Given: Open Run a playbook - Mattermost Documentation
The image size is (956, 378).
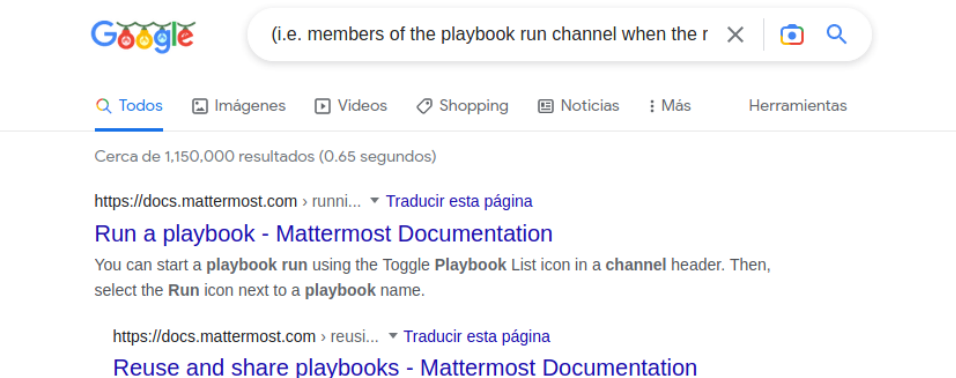Looking at the screenshot, I should [324, 234].
